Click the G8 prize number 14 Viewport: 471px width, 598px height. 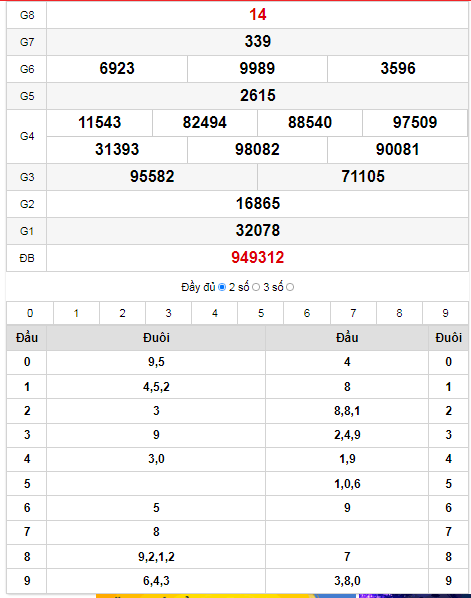click(257, 14)
